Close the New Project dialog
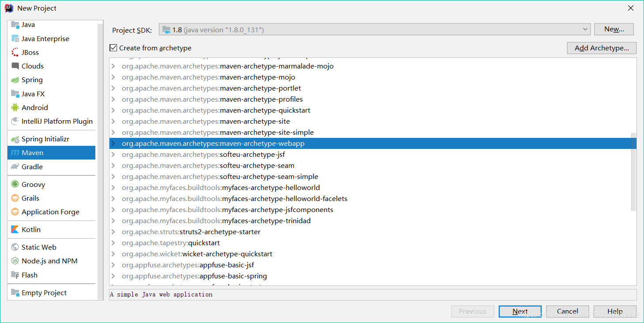 point(631,8)
